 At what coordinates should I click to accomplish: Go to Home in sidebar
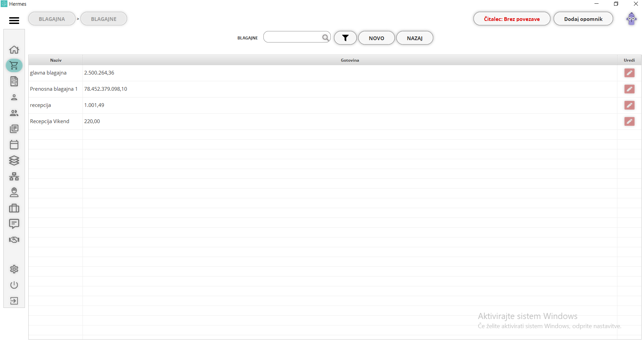pos(14,50)
